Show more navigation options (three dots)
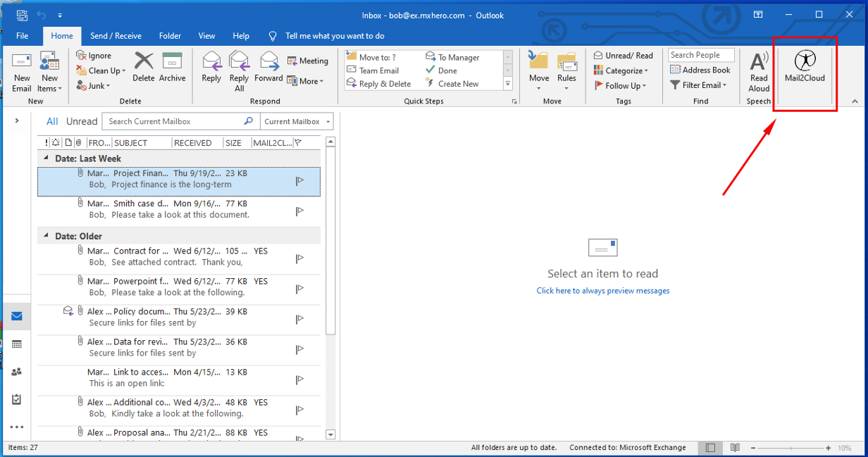Image resolution: width=868 pixels, height=457 pixels. pos(17,427)
